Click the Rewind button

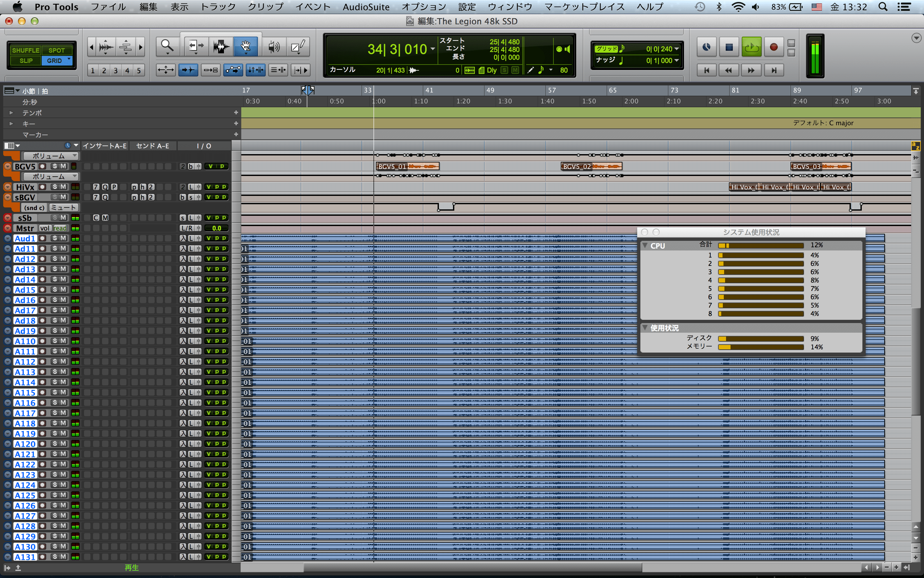click(729, 70)
